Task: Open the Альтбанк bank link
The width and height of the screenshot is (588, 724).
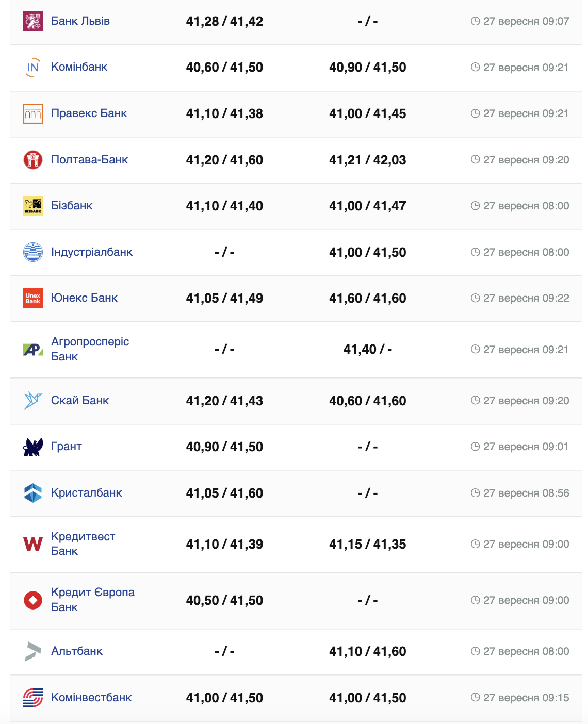Action: pos(77,651)
